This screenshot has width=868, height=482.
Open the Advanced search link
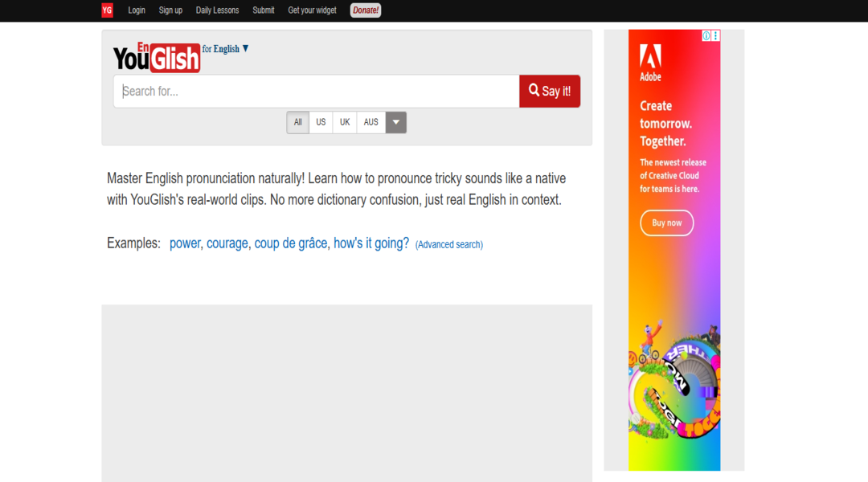(x=449, y=244)
